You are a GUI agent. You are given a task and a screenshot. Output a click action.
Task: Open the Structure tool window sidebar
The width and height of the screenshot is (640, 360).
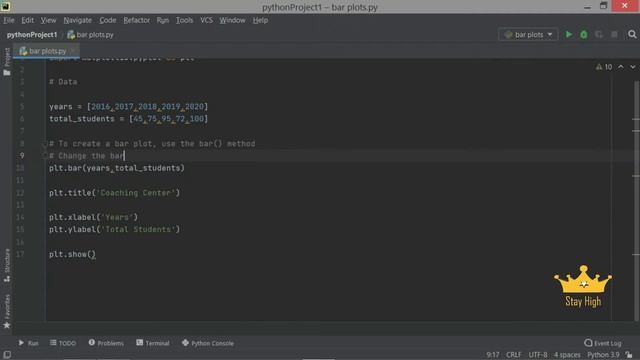click(x=7, y=265)
